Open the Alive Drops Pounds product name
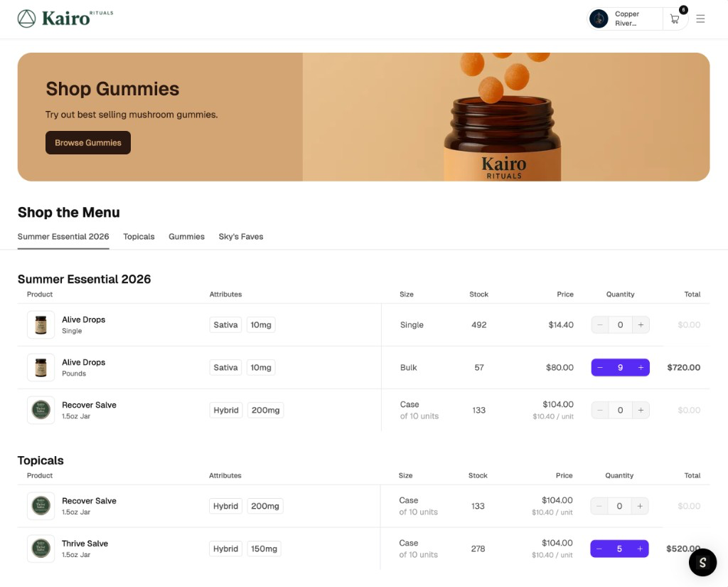Screen dimensions: 728x587 coord(84,363)
